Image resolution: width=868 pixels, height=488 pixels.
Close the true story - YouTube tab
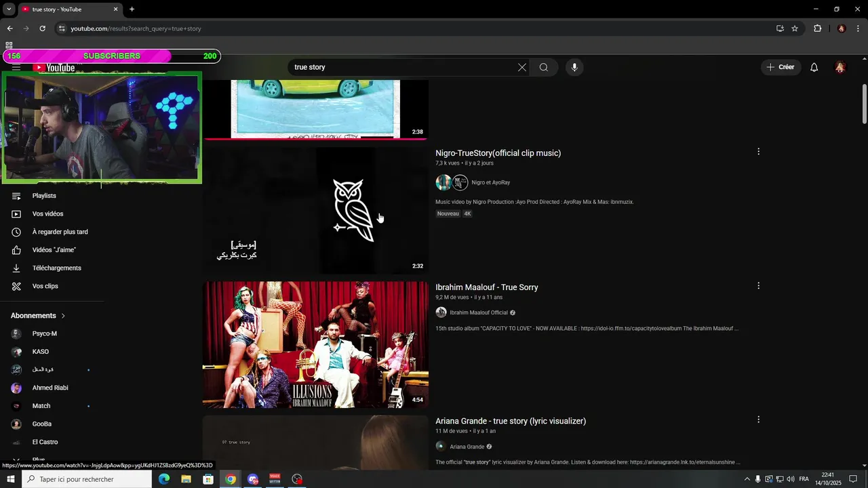(115, 9)
